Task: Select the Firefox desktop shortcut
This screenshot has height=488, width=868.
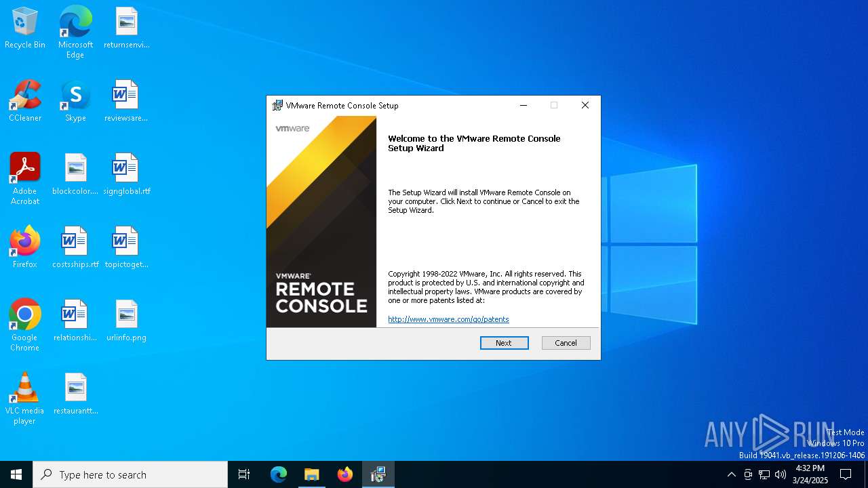Action: (25, 248)
